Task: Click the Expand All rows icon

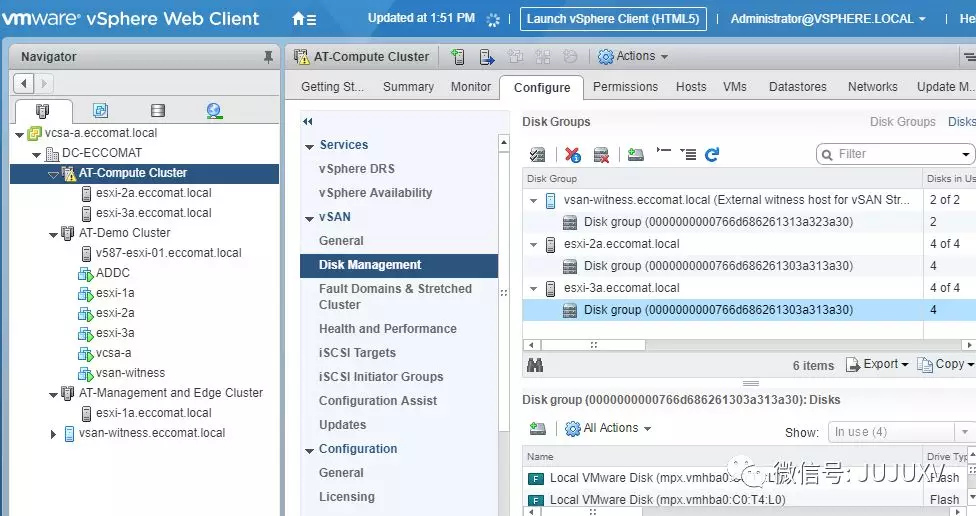Action: pos(688,154)
